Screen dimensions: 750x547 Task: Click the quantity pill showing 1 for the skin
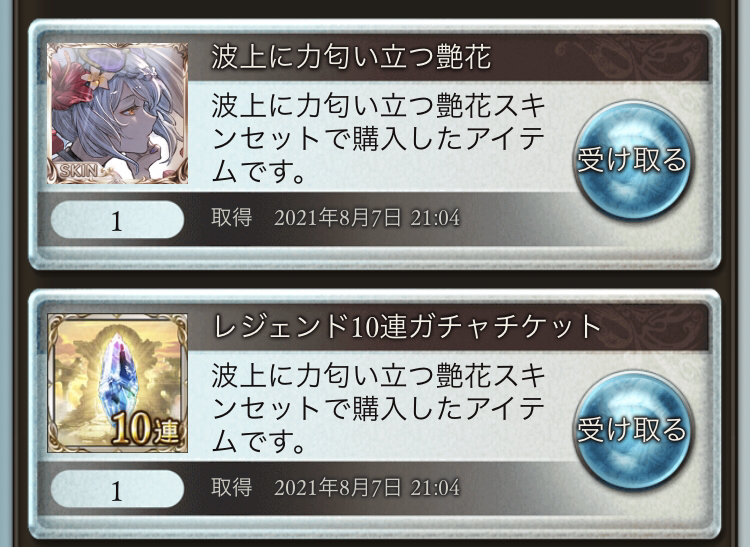(x=117, y=220)
